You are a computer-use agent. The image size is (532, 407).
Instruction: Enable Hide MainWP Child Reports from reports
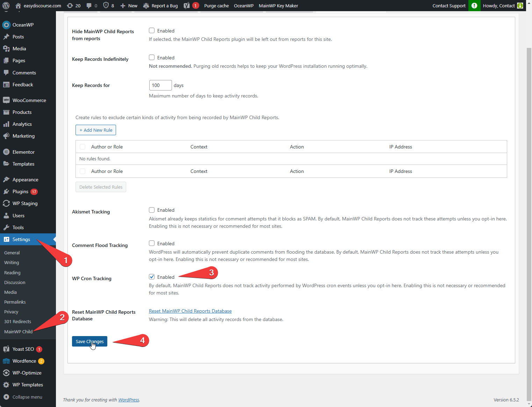point(152,30)
